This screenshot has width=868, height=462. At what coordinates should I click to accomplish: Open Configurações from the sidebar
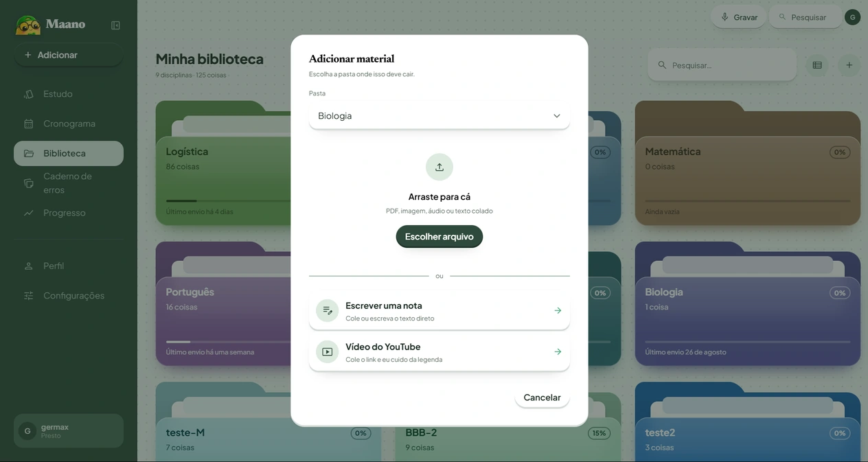(69, 296)
